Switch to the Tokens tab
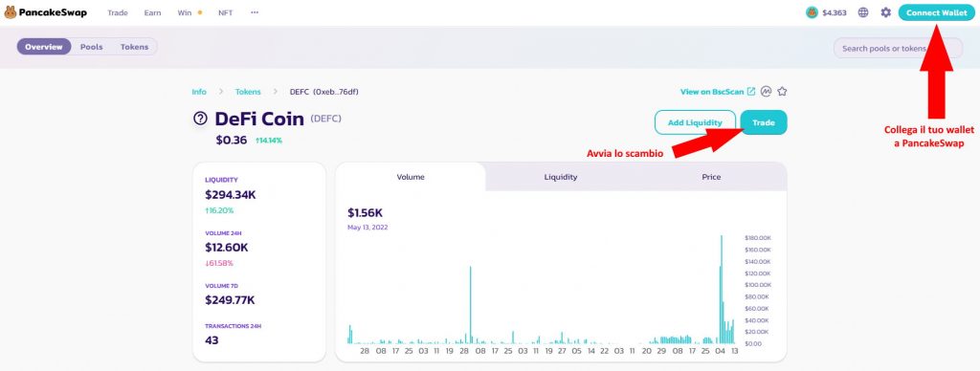Image resolution: width=980 pixels, height=371 pixels. click(x=134, y=47)
